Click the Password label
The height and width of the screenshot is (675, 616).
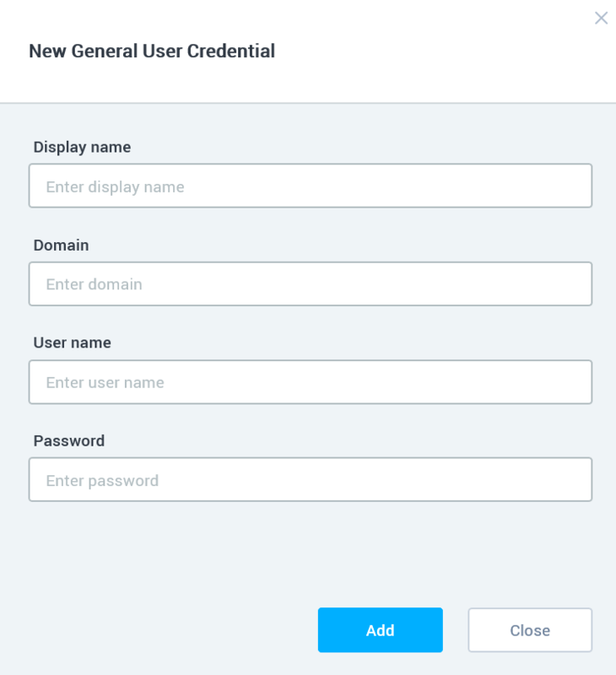point(69,440)
